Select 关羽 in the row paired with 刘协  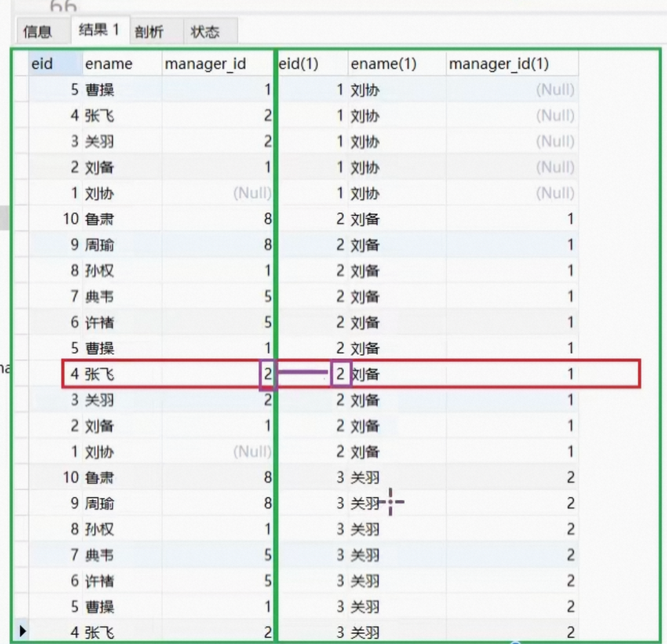click(x=99, y=141)
